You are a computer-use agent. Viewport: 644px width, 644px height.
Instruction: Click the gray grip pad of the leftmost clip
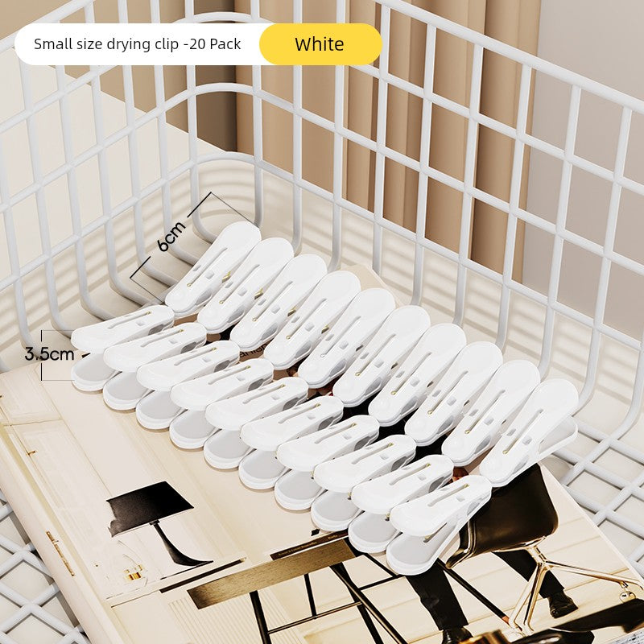point(91,370)
